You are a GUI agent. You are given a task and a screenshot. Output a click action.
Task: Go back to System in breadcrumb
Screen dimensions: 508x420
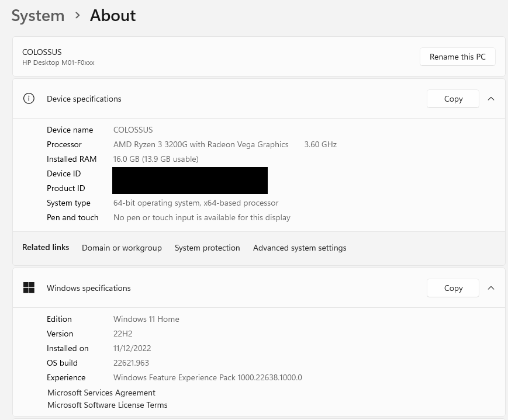coord(38,16)
